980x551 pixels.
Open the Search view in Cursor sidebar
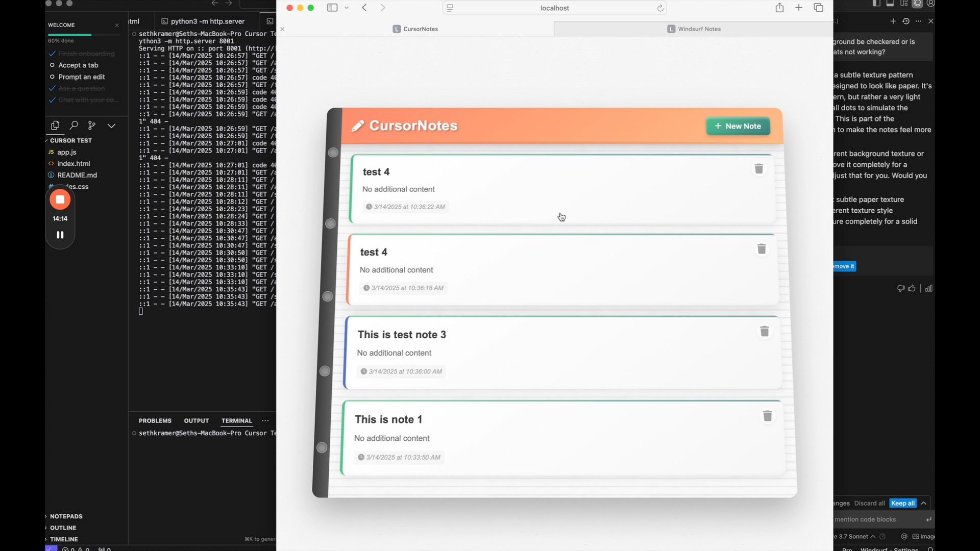coord(73,125)
